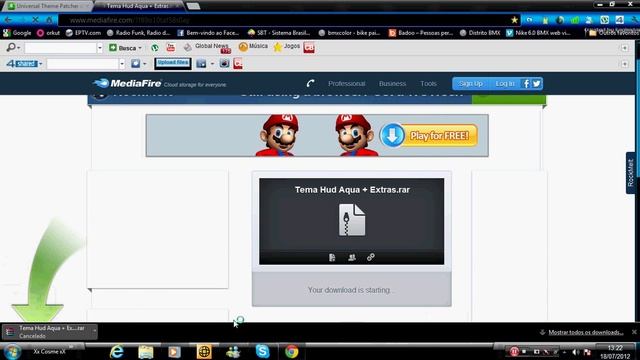Open the Nike 6.0 BMX bookmark
Screen dimensions: 640x360
pyautogui.click(x=538, y=33)
